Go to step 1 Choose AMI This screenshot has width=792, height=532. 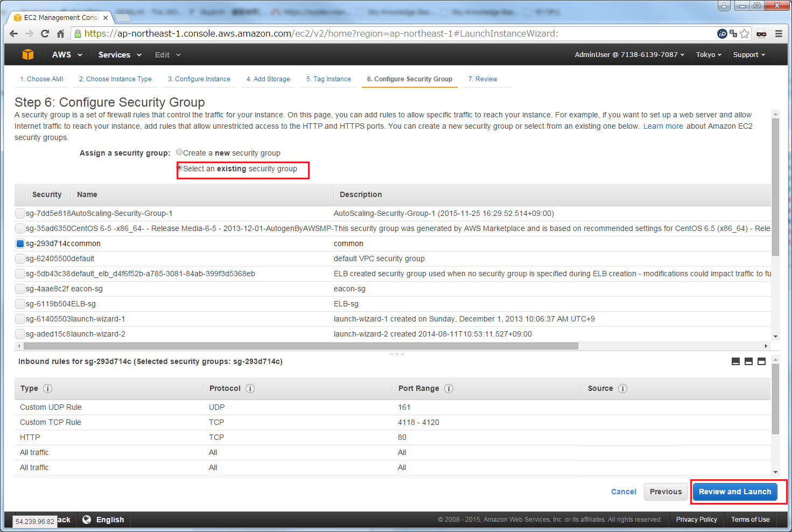[41, 79]
